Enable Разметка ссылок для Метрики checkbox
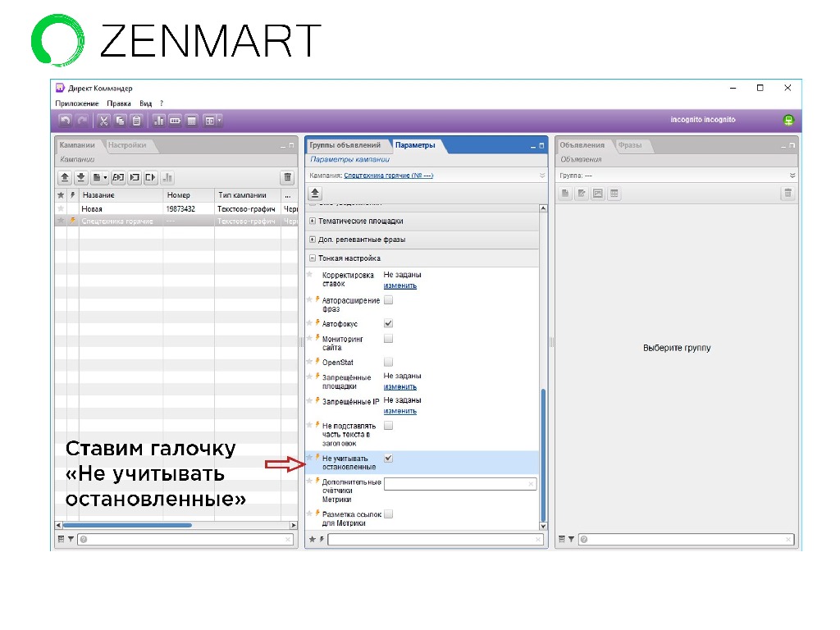Image resolution: width=840 pixels, height=630 pixels. point(388,514)
